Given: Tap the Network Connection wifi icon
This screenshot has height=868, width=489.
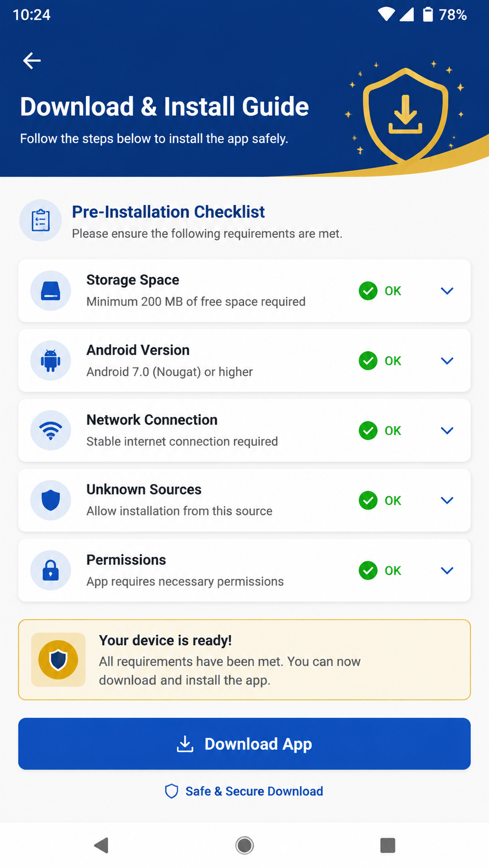Looking at the screenshot, I should click(50, 430).
